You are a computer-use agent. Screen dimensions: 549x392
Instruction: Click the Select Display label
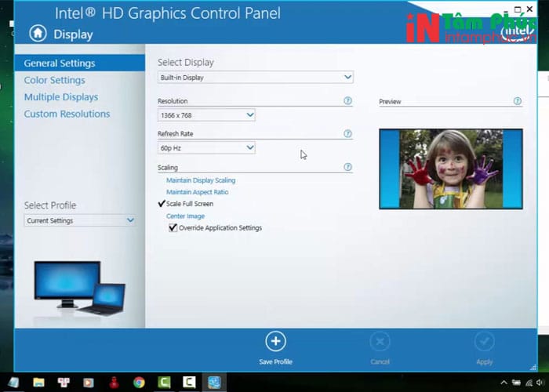coord(186,62)
